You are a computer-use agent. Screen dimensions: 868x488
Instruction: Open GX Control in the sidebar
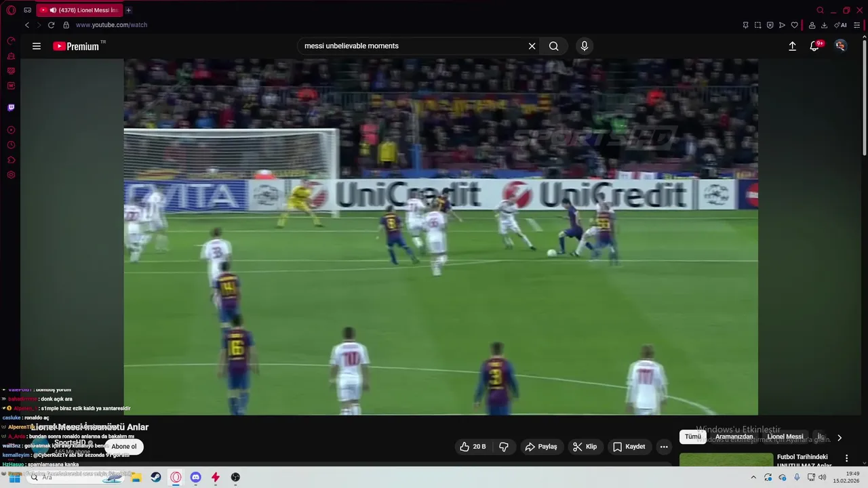(11, 41)
